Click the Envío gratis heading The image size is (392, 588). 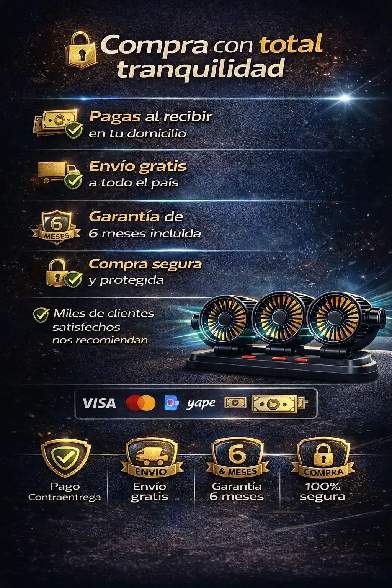point(138,167)
